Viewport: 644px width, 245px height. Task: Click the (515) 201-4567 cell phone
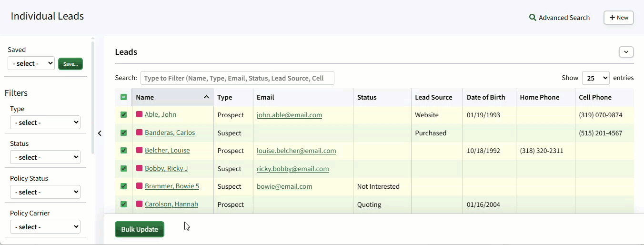(x=601, y=133)
